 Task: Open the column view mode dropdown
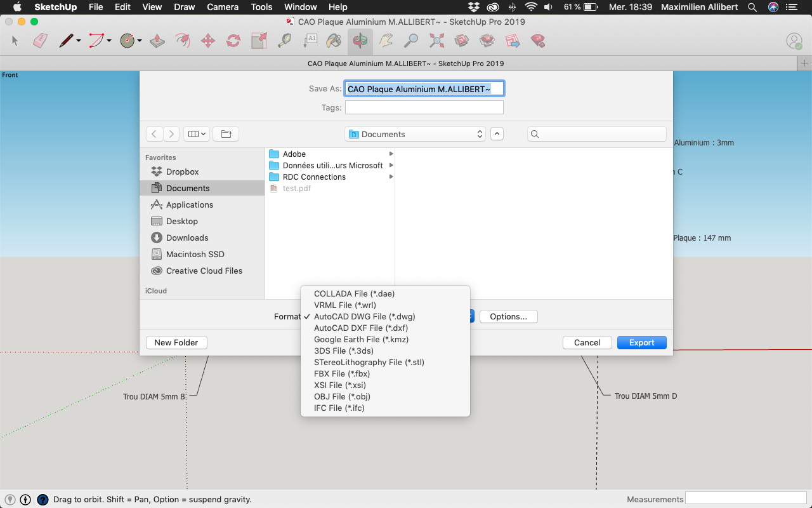point(198,134)
